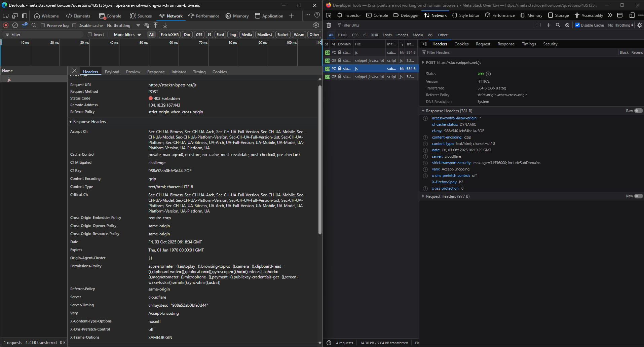Expand the Request Headers (977 B) section
Screen dimensions: 644x347
click(x=447, y=196)
